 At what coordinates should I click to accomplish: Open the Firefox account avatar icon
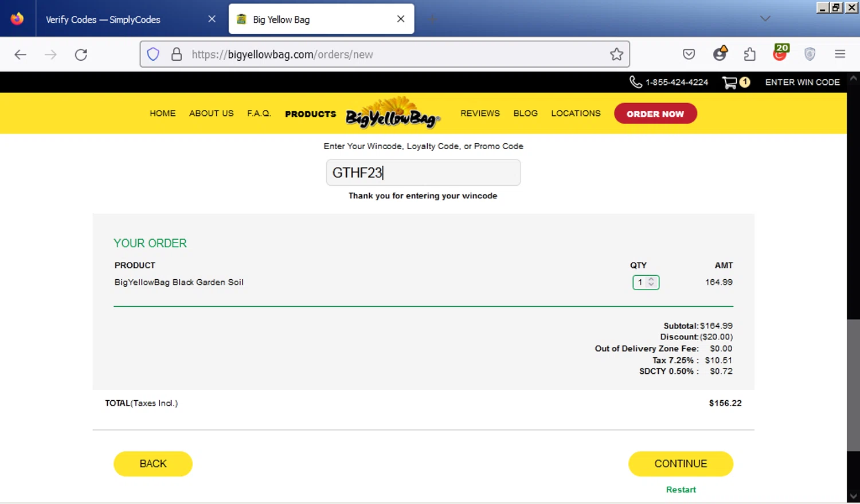720,54
